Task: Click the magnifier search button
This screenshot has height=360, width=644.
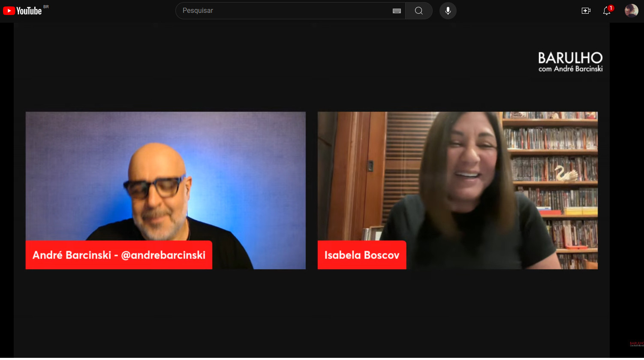Action: point(419,11)
